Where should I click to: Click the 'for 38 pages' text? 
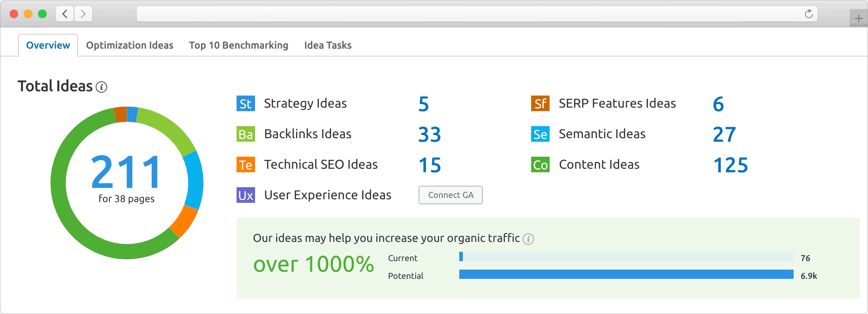126,199
